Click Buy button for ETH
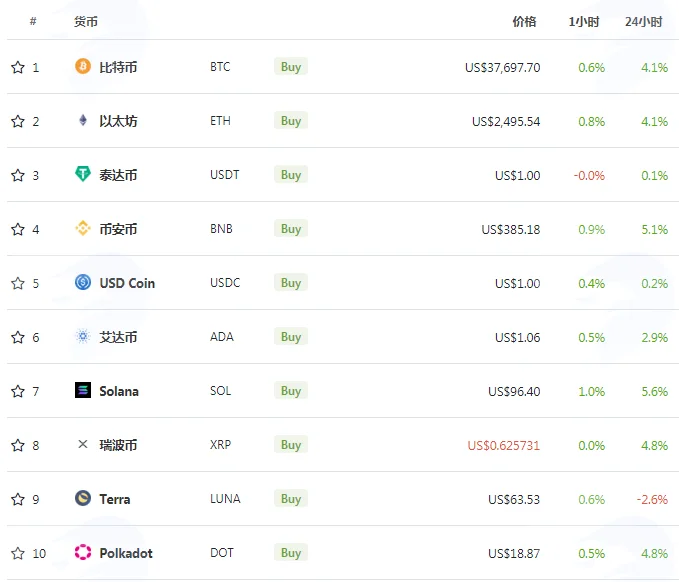 click(x=291, y=121)
